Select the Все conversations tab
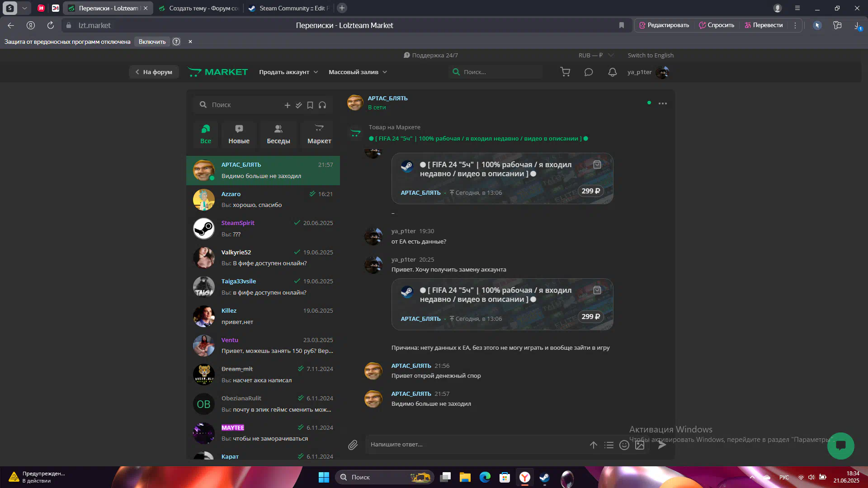The image size is (868, 488). (206, 134)
